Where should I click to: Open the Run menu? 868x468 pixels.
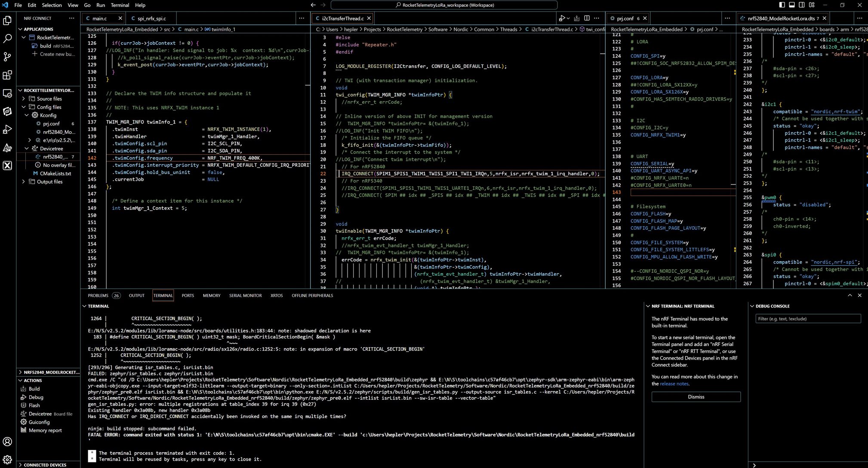pyautogui.click(x=101, y=5)
